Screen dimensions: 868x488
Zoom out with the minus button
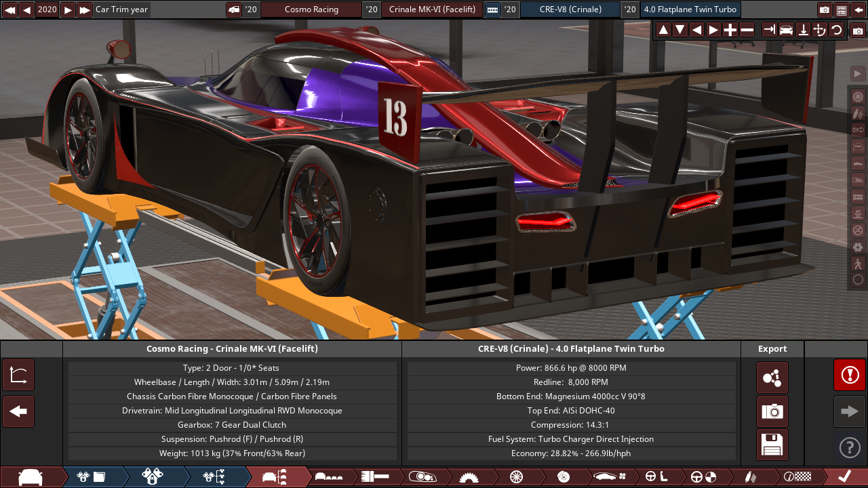click(x=747, y=30)
